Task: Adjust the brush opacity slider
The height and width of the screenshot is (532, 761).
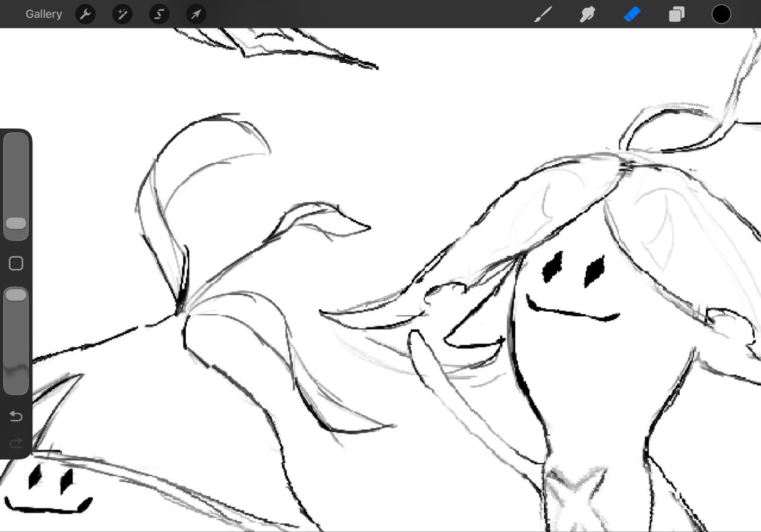Action: coord(16,340)
